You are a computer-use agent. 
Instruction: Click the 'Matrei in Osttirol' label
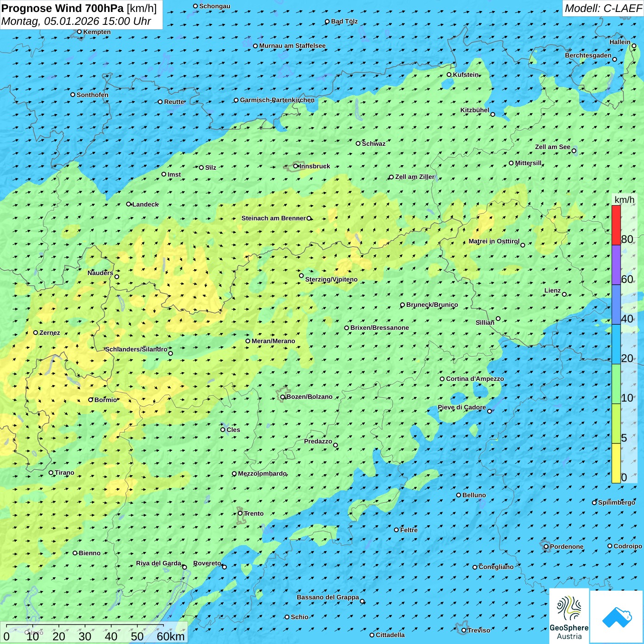coord(494,241)
